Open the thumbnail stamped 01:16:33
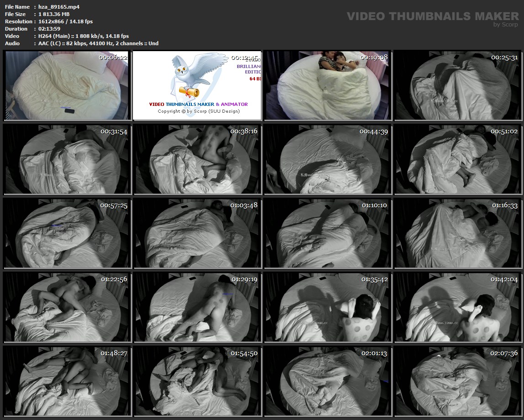The width and height of the screenshot is (524, 420). pyautogui.click(x=457, y=233)
